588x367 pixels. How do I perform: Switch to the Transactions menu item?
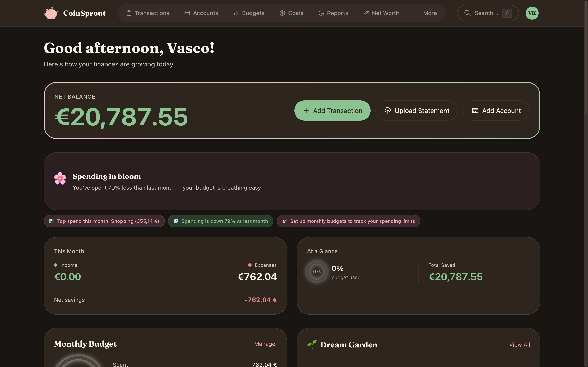(148, 13)
